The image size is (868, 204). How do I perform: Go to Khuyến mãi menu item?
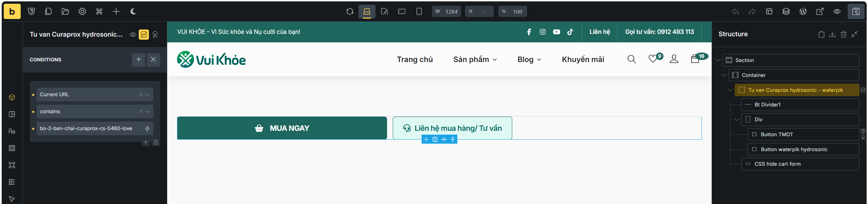click(583, 59)
